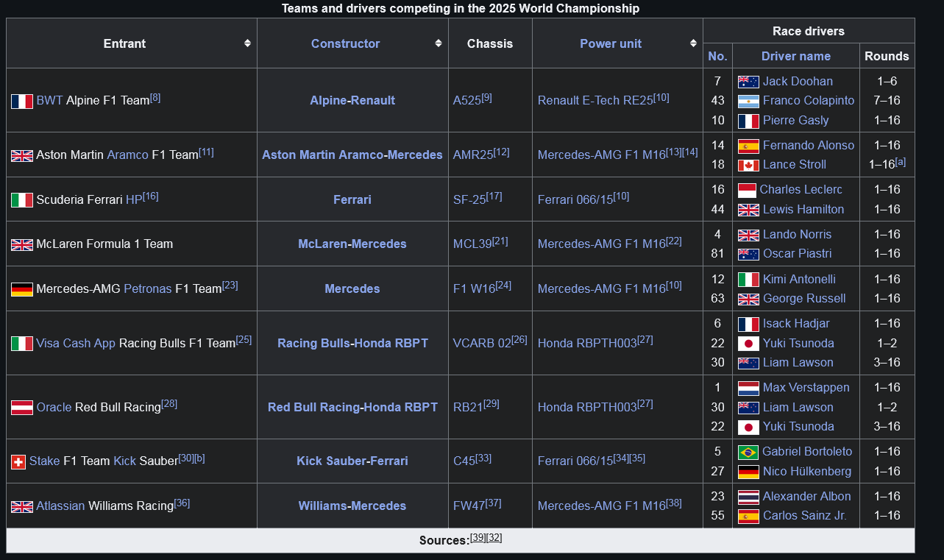Click French flag next to Pierre Gasly
Viewport: 944px width, 560px height.
point(748,121)
